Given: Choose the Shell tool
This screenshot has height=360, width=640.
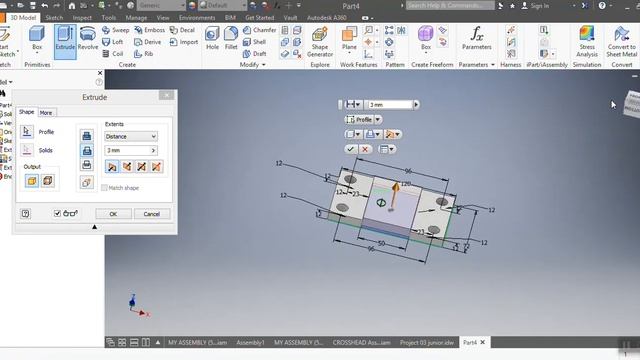Looking at the screenshot, I should [x=254, y=42].
